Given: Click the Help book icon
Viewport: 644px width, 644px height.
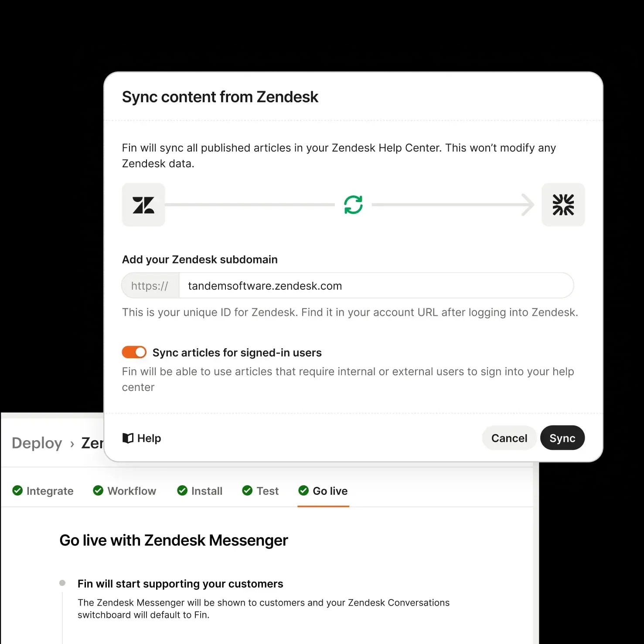Looking at the screenshot, I should (x=128, y=438).
